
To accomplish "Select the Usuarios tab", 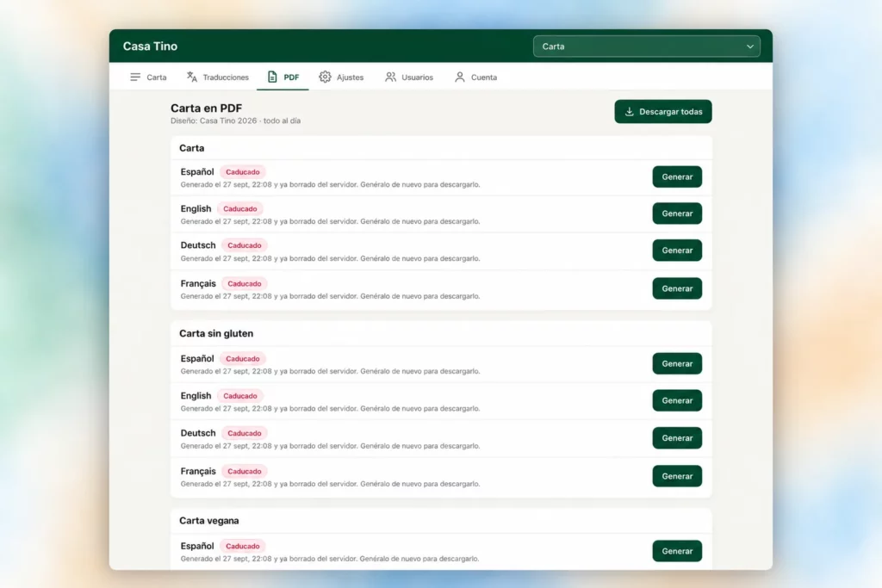I will click(409, 77).
